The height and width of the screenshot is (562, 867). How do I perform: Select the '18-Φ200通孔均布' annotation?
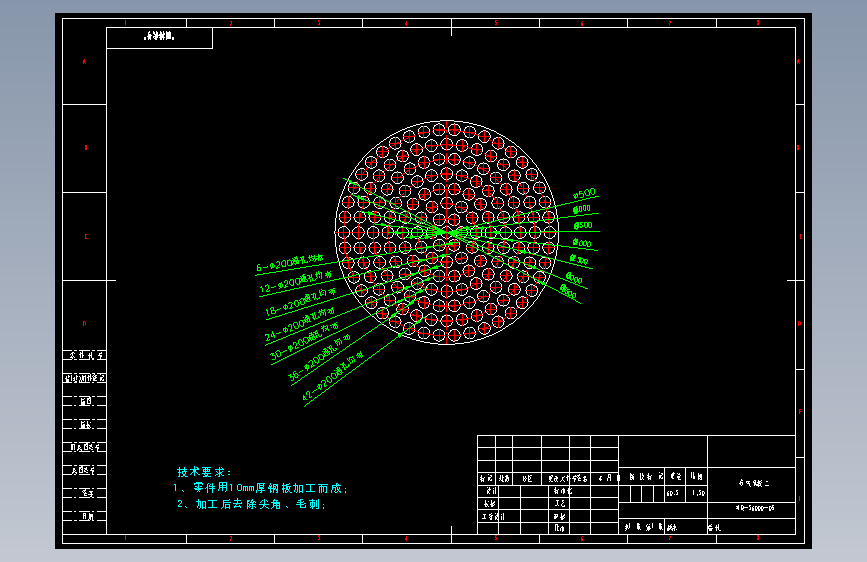pyautogui.click(x=300, y=302)
